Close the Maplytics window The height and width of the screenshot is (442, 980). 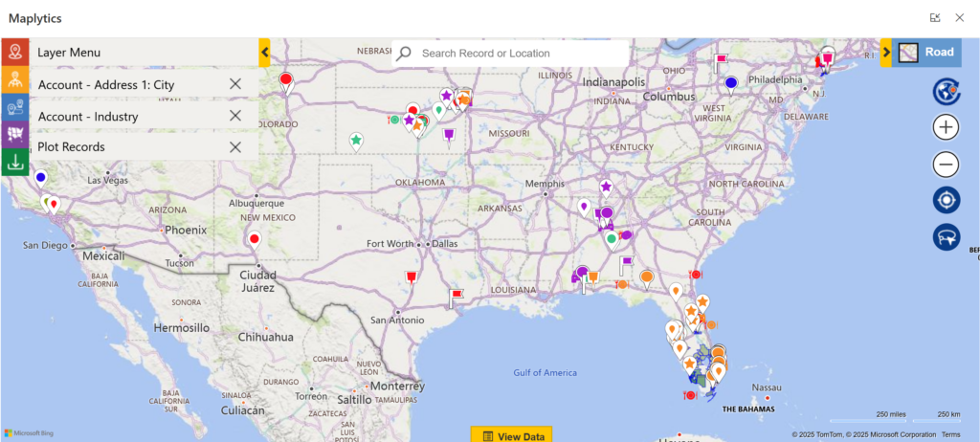click(959, 17)
